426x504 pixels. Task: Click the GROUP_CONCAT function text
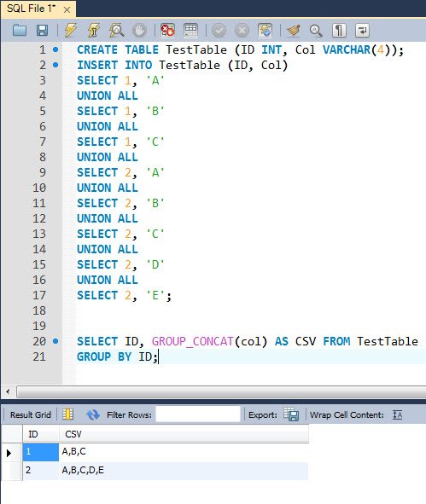(192, 341)
